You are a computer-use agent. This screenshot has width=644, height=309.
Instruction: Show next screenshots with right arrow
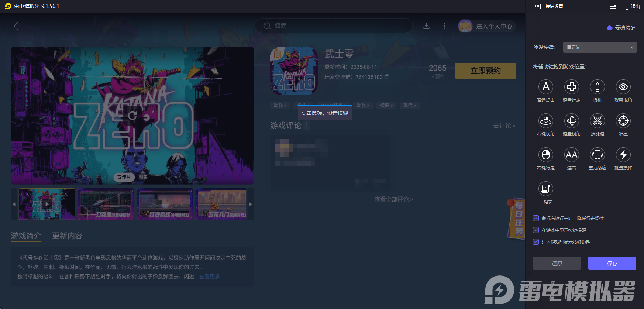point(251,204)
